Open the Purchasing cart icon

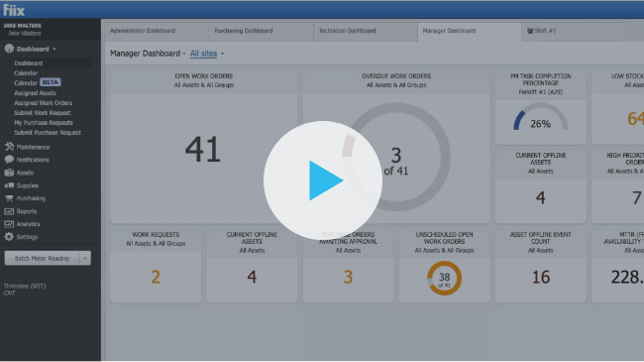[9, 198]
